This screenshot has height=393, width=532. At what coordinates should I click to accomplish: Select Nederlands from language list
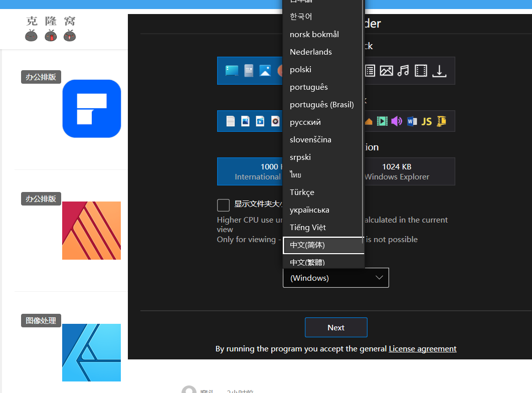pos(323,52)
